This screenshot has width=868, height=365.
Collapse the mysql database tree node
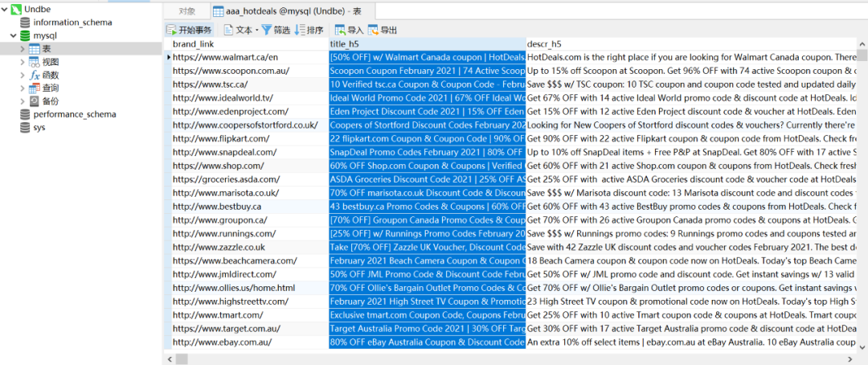[13, 36]
